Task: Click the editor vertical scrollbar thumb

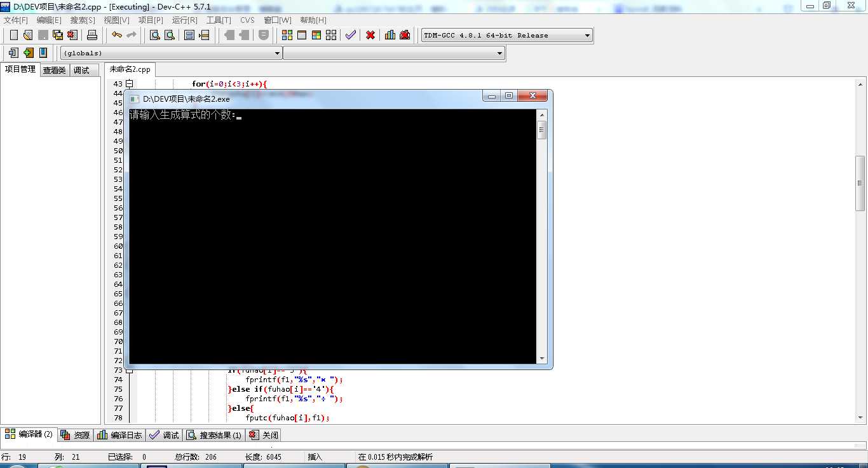Action: 860,184
